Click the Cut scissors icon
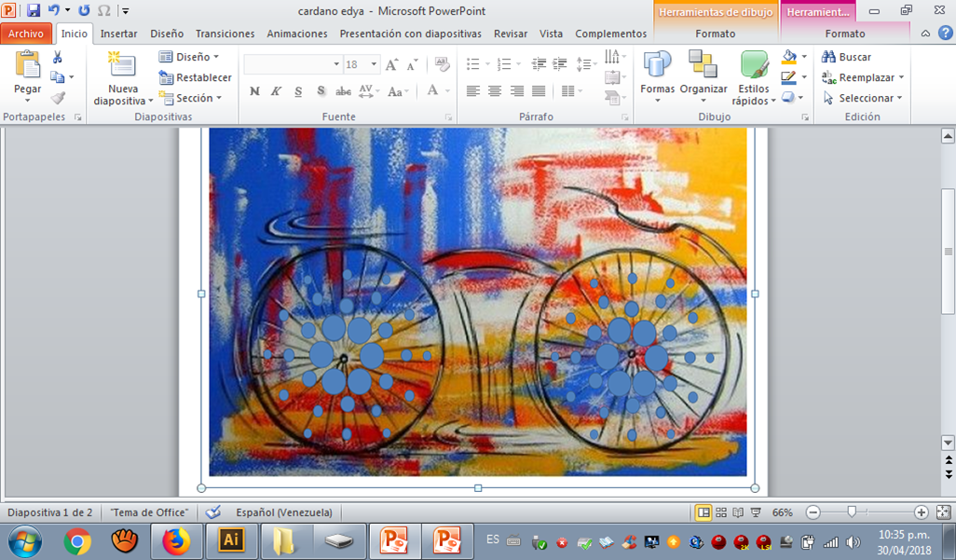 coord(58,58)
